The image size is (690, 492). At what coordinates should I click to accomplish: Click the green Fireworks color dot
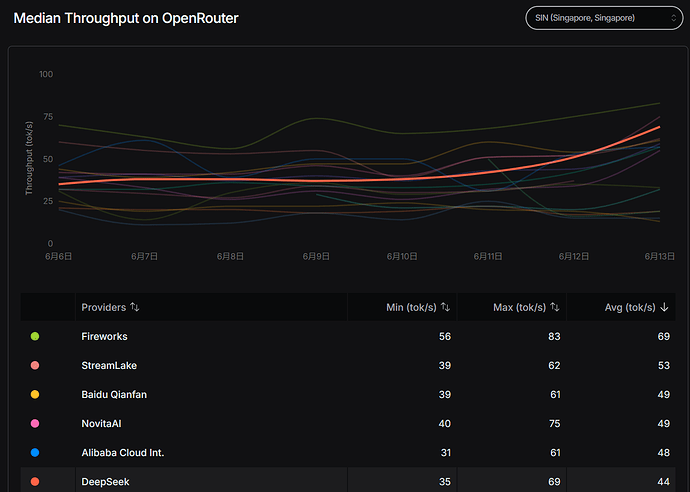click(35, 336)
